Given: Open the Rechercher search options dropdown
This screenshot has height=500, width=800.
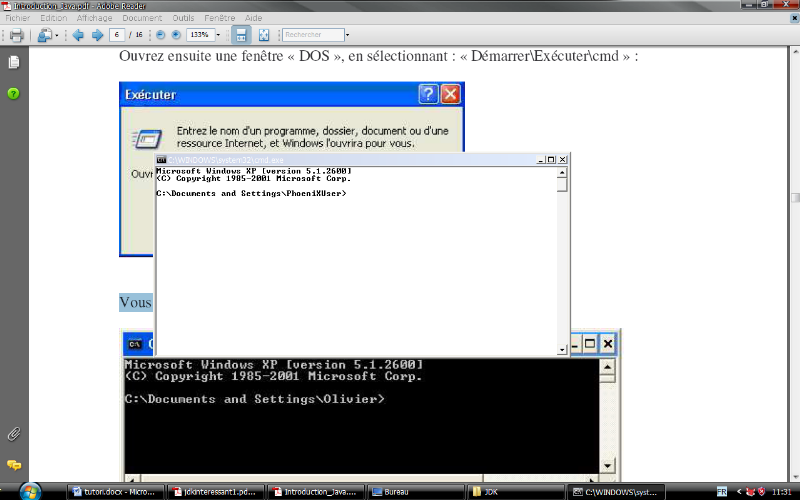Looking at the screenshot, I should (x=347, y=35).
